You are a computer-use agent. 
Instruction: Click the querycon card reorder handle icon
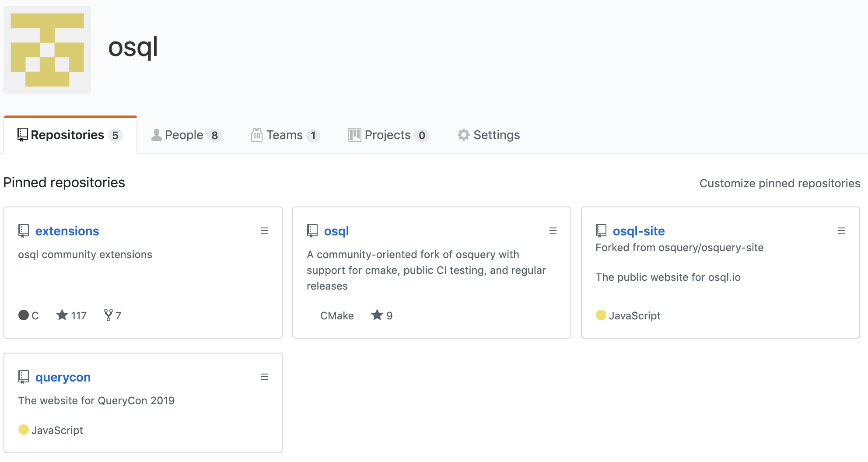click(264, 377)
